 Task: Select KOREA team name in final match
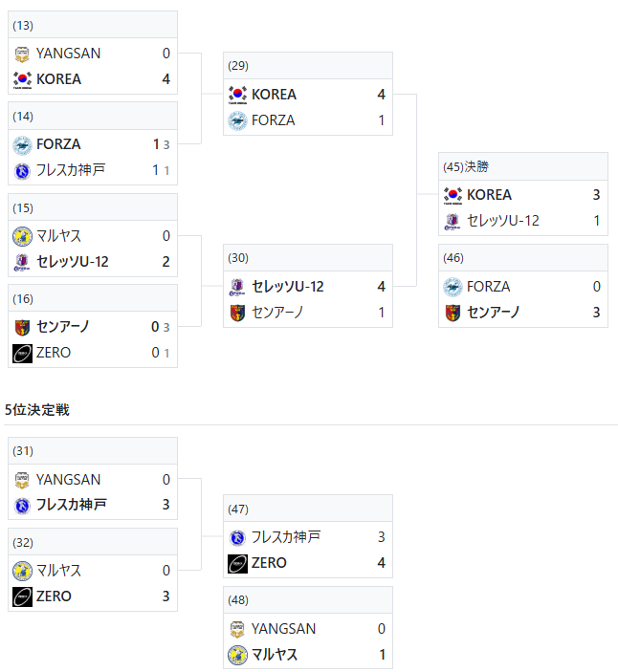coord(489,195)
